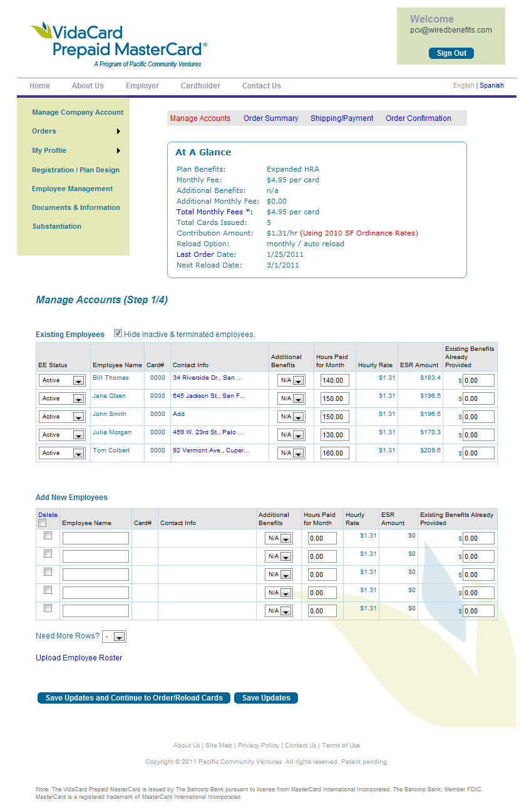
Task: Open EE Status dropdown for Julia Morgan
Action: pyautogui.click(x=62, y=435)
